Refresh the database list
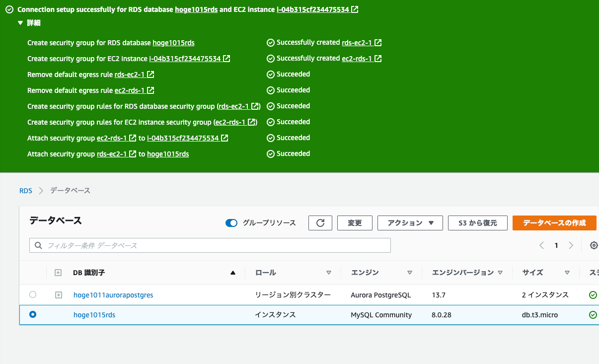Screen dimensions: 599x364 click(x=320, y=223)
